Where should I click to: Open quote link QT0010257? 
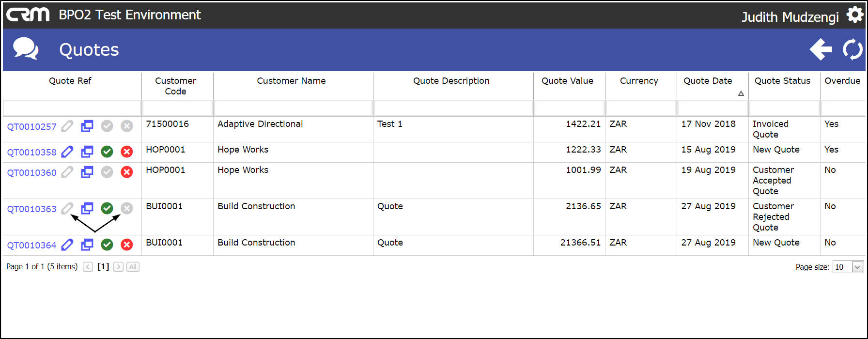pos(31,127)
